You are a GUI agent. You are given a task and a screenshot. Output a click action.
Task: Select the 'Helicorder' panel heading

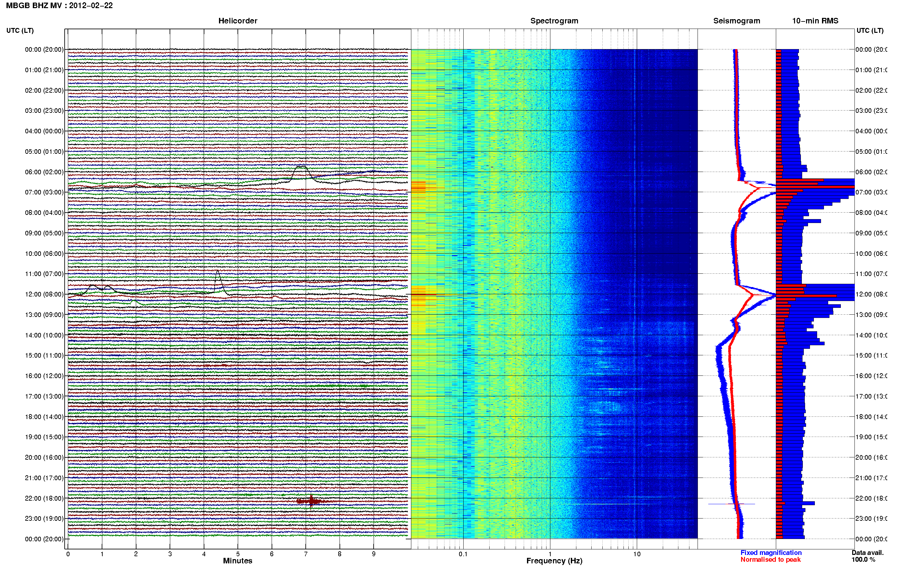click(237, 21)
